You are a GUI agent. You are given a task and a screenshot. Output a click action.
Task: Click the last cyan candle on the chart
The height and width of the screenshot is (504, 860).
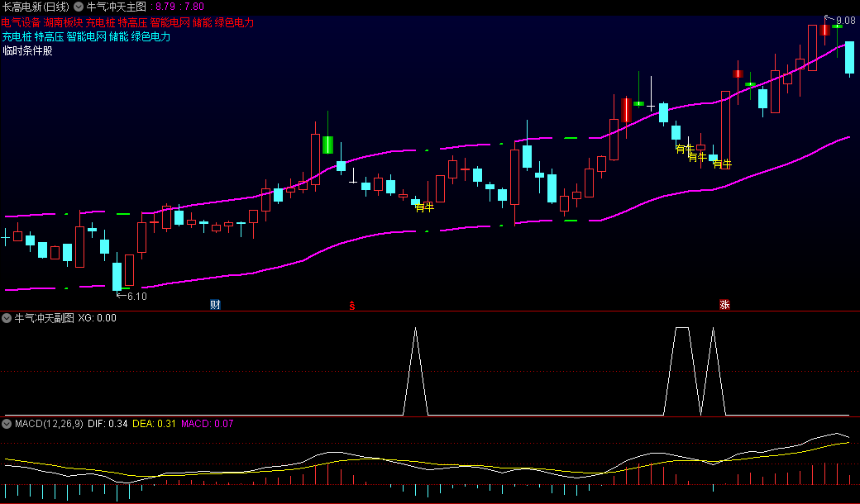849,58
